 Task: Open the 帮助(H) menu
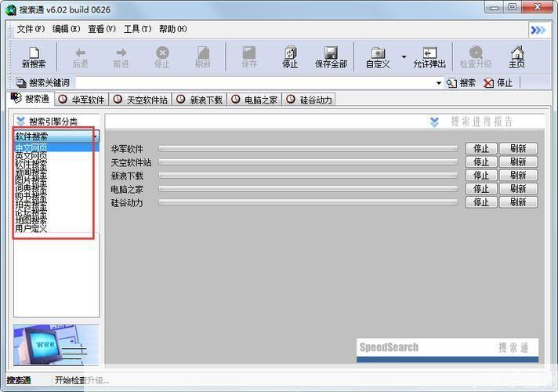coord(172,29)
